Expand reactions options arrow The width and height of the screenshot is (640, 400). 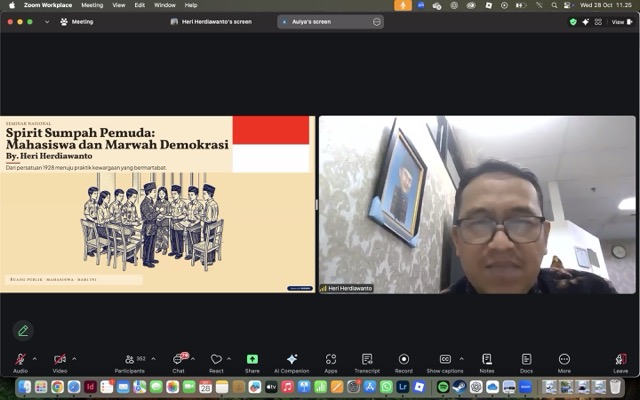pyautogui.click(x=229, y=359)
